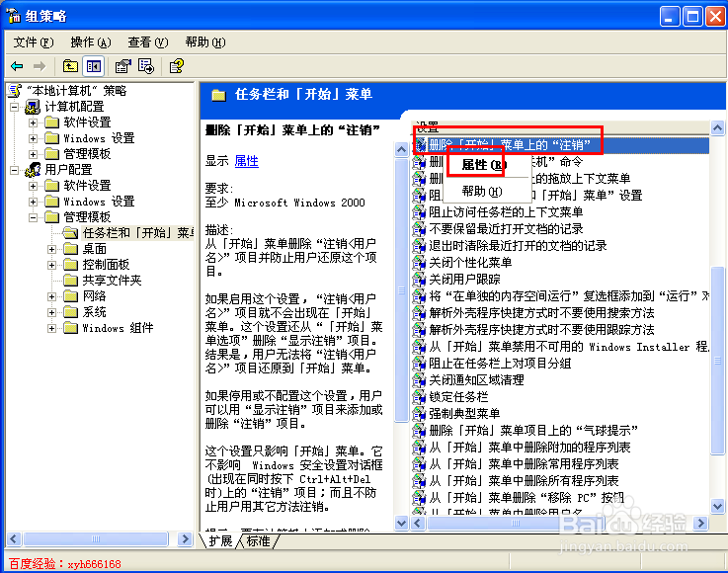Screen dimensions: 728x573
Task: Select 任务栏和「开始」菜单 in the tree
Action: [x=138, y=233]
